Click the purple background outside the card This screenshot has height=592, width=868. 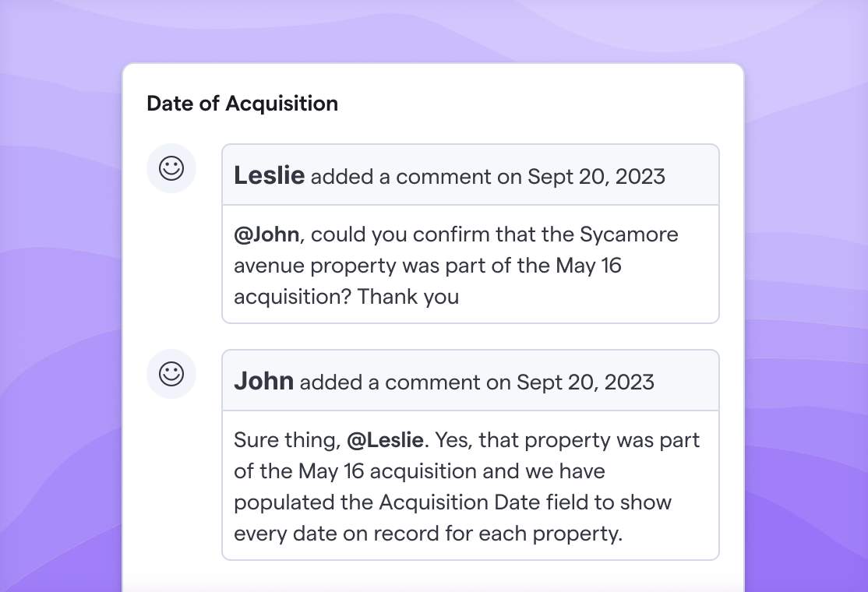61,332
